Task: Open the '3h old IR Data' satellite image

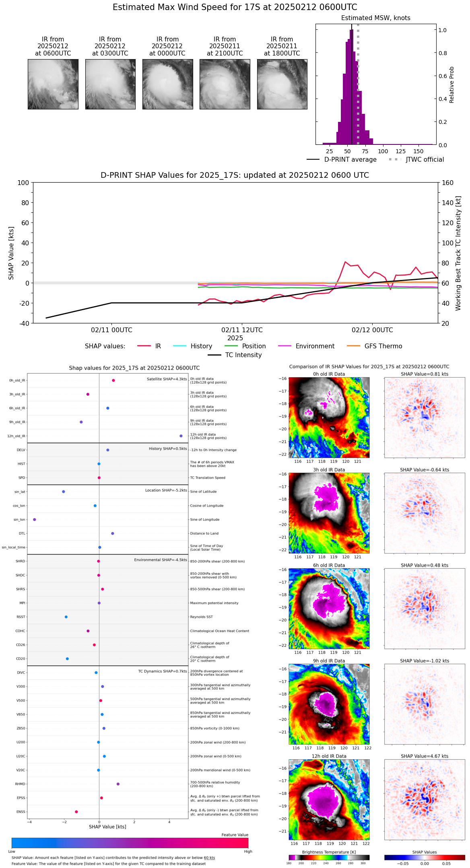Action: coord(329,513)
